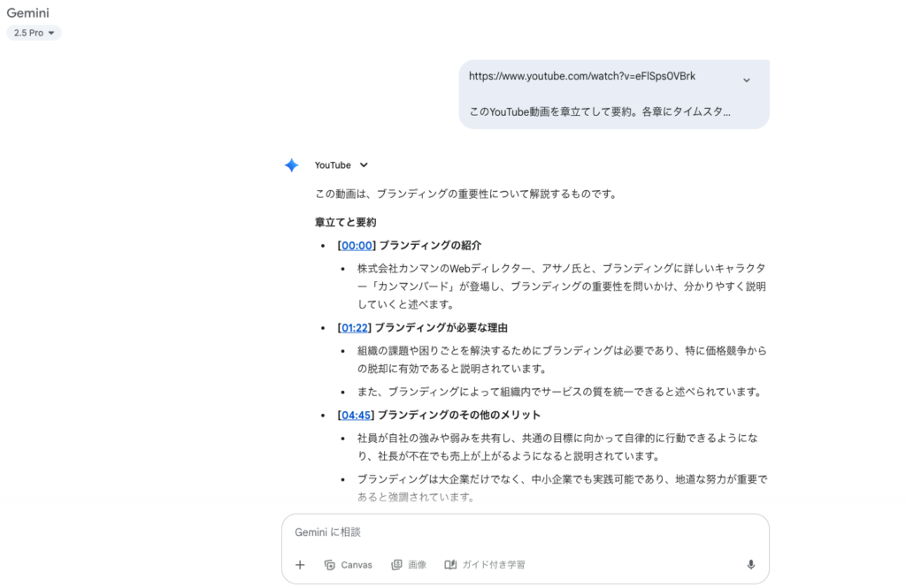906x588 pixels.
Task: Open the 00:00 timestamp link
Action: [357, 246]
